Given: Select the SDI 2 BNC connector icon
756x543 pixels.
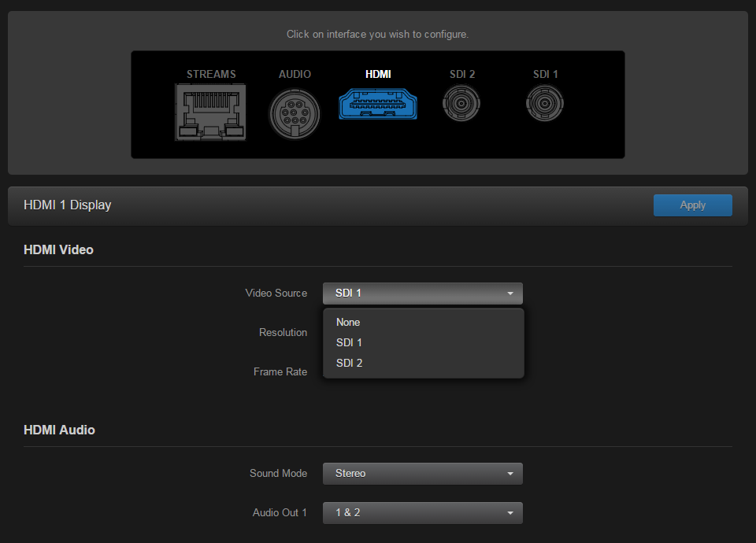Looking at the screenshot, I should coord(461,103).
